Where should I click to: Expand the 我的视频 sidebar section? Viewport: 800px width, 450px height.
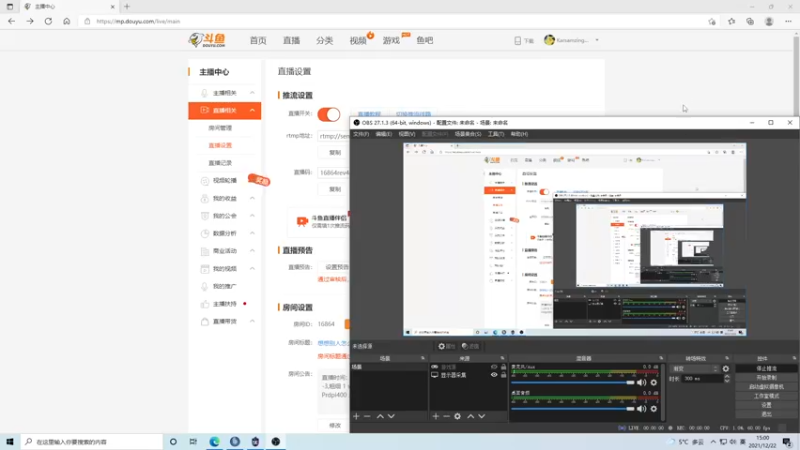pyautogui.click(x=252, y=268)
